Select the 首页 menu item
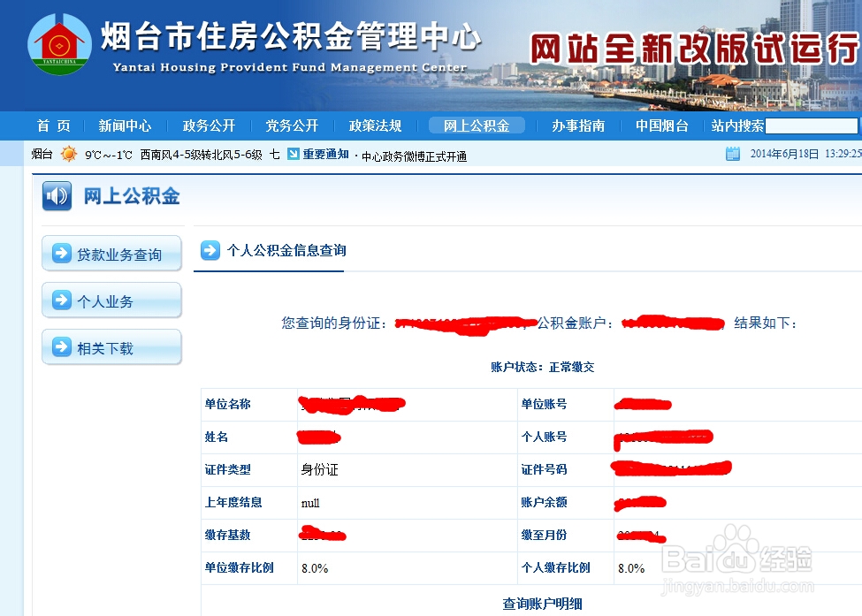Screen dimensions: 862x616 [x=52, y=125]
